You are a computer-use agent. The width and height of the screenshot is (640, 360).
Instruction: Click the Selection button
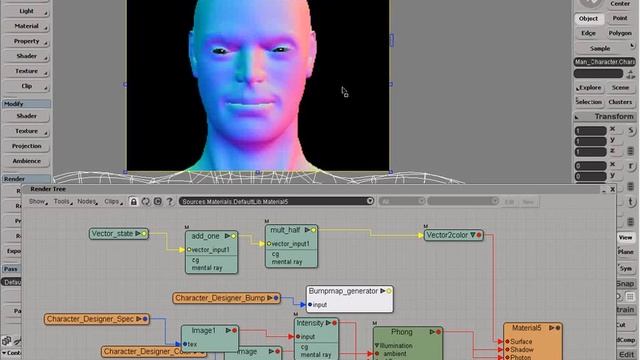[589, 102]
